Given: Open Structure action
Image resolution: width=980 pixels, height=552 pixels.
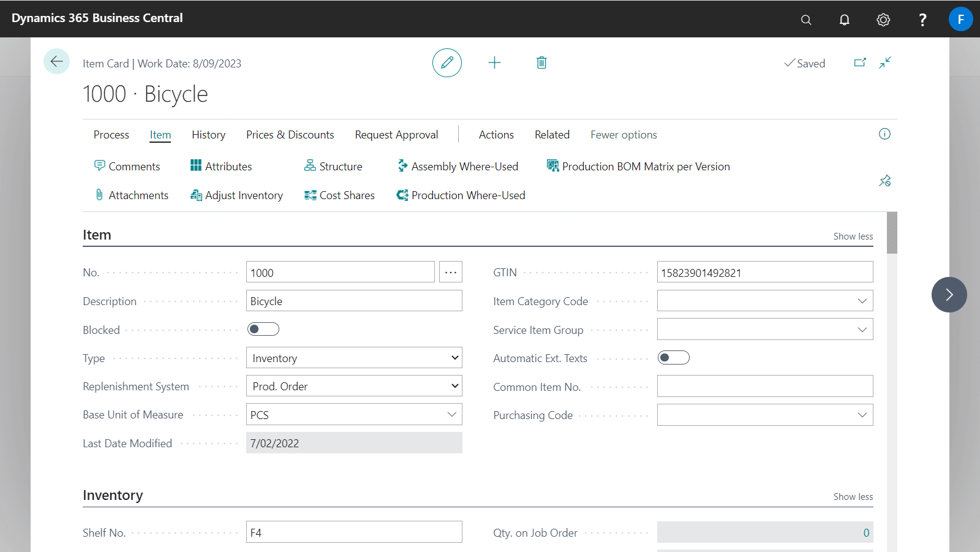Looking at the screenshot, I should [333, 166].
